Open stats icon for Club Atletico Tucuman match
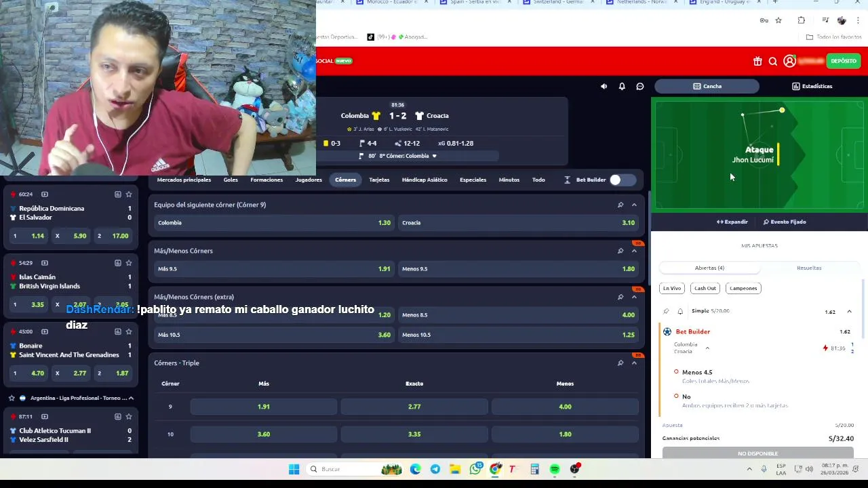This screenshot has height=488, width=868. (x=118, y=417)
